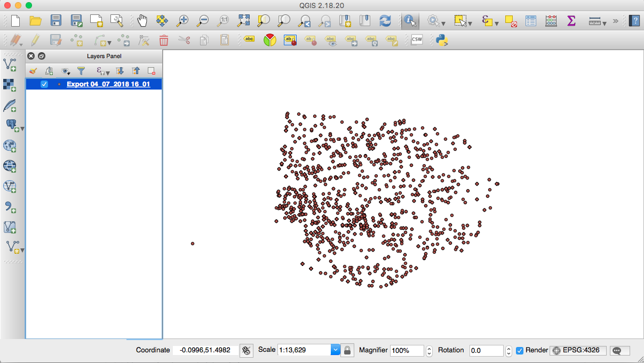The image size is (644, 363).
Task: Delete selected features trash icon
Action: (164, 40)
